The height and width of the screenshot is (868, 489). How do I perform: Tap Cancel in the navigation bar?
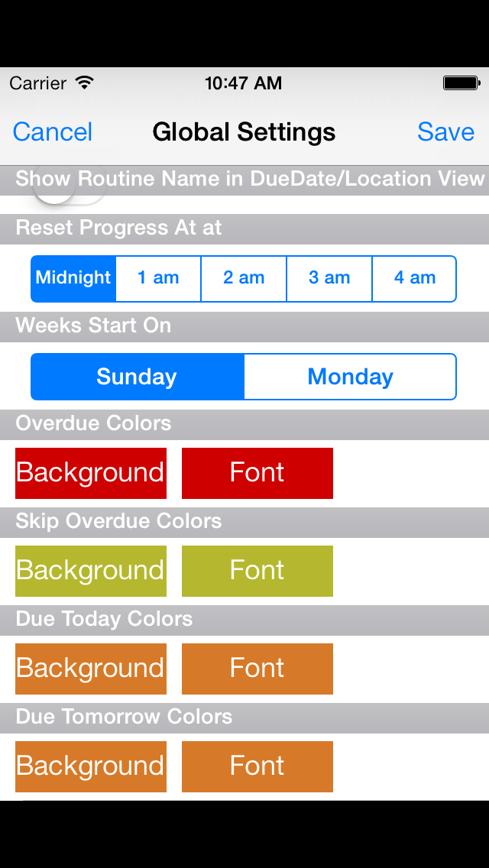53,132
